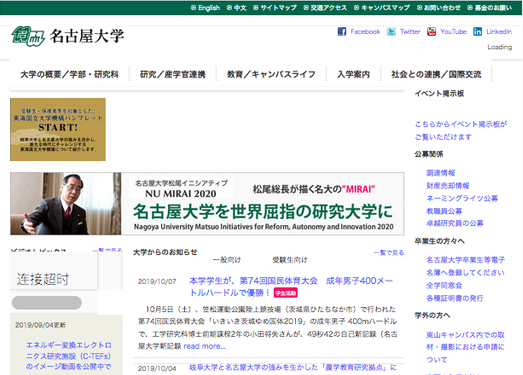Open ネーミングライツ公募 link
Viewport: 523px width, 375px height.
point(462,198)
